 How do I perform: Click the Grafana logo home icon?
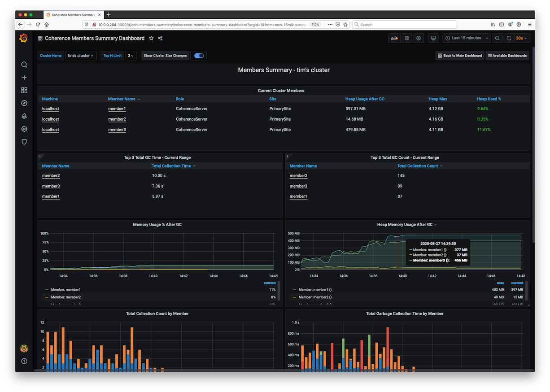24,39
